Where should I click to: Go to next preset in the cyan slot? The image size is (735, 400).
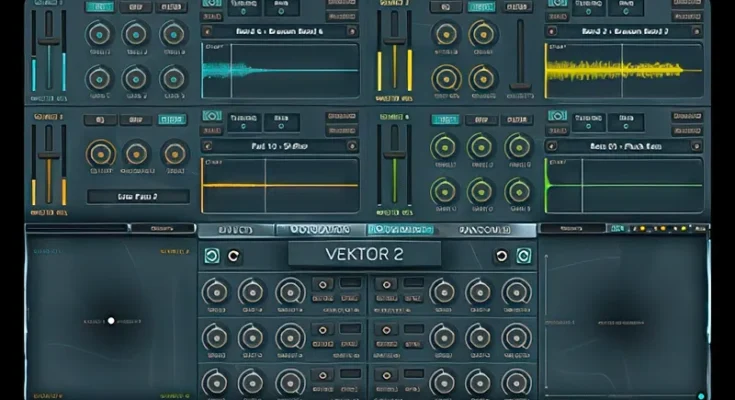pos(352,31)
